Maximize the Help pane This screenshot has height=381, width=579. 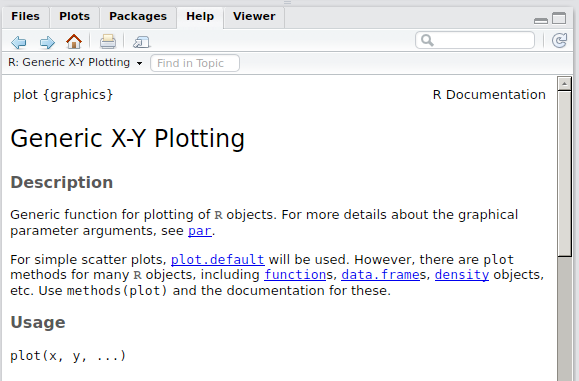(559, 18)
